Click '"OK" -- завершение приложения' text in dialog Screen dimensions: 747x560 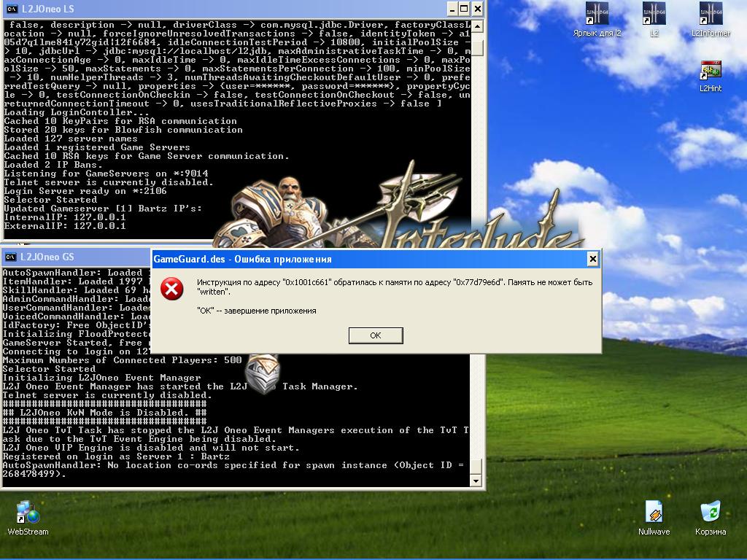[x=256, y=311]
